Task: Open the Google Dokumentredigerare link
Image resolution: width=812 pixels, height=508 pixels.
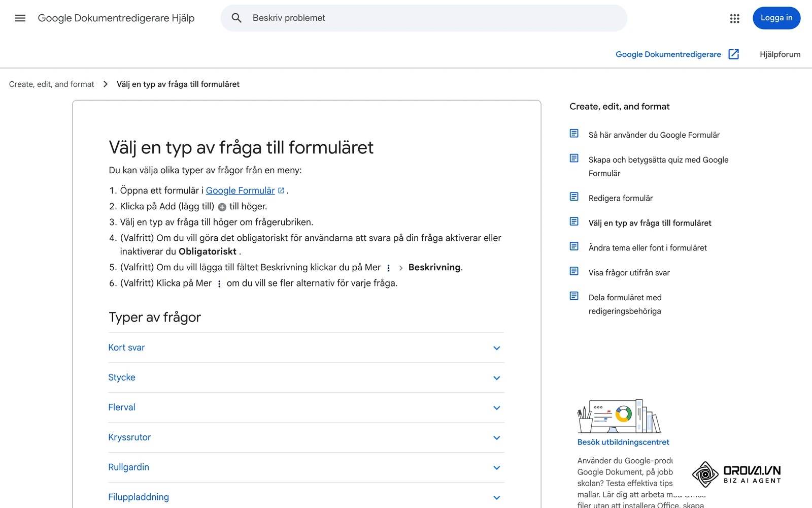Action: pos(668,54)
